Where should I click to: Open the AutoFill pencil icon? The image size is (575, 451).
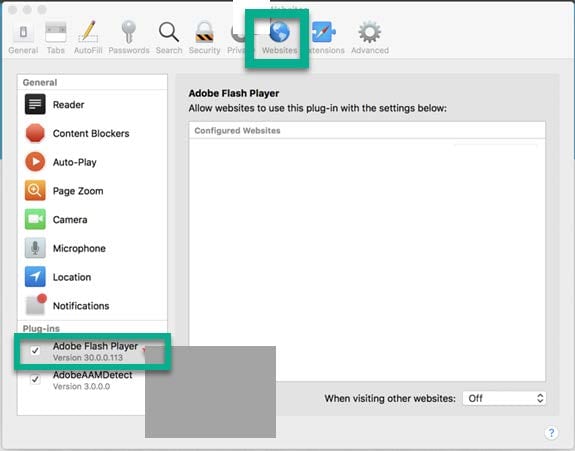click(88, 32)
